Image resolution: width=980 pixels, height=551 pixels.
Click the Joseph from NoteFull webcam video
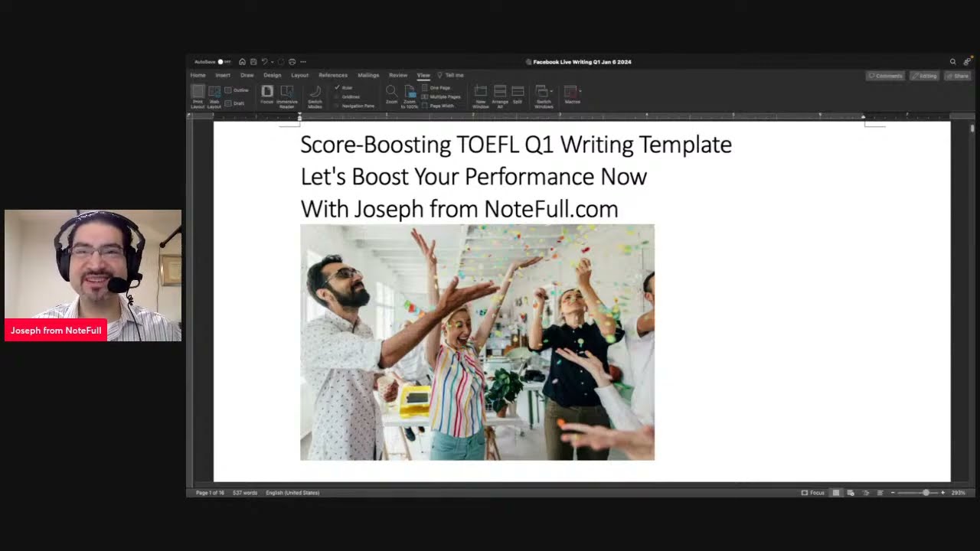tap(93, 275)
